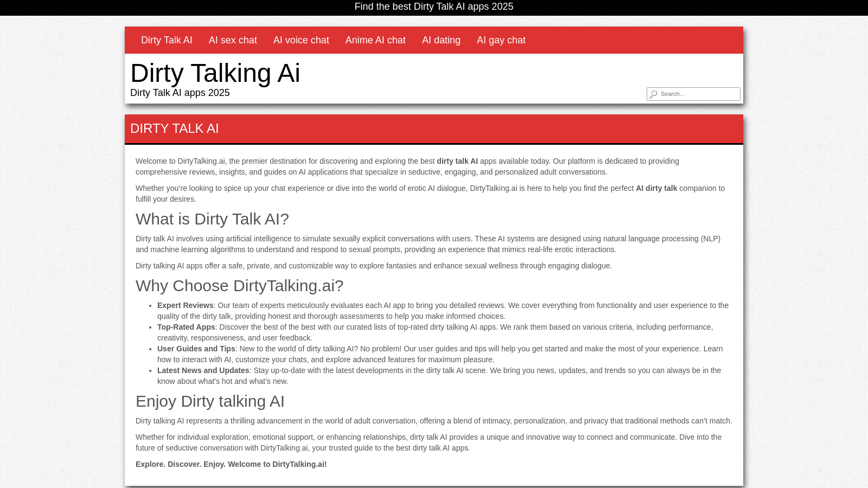Click bold 'AI dirty talk' in second paragraph
Viewport: 868px width, 488px height.
[x=656, y=188]
